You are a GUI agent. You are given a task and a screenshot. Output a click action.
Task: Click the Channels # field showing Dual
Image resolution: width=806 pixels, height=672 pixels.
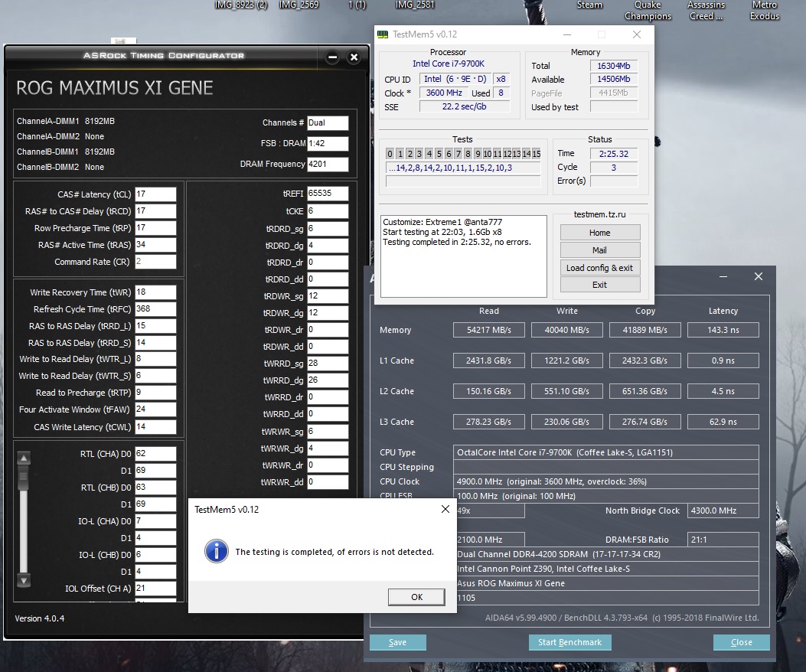(328, 123)
